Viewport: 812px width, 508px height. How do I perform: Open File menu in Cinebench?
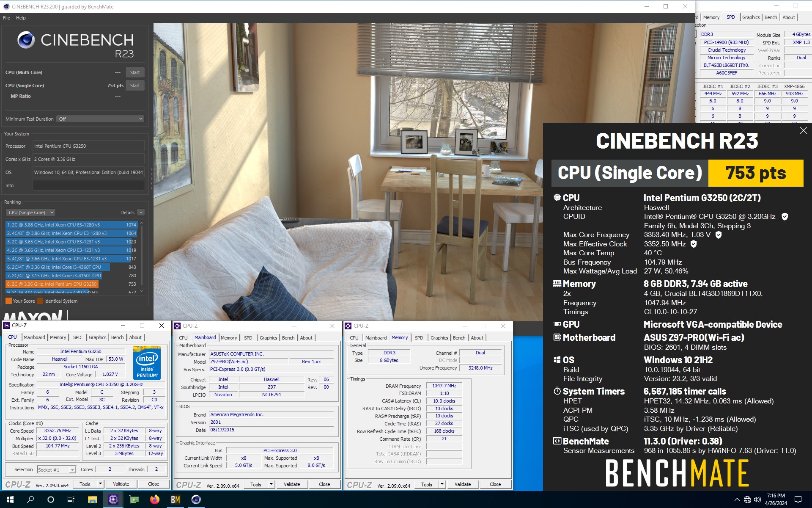[x=6, y=18]
